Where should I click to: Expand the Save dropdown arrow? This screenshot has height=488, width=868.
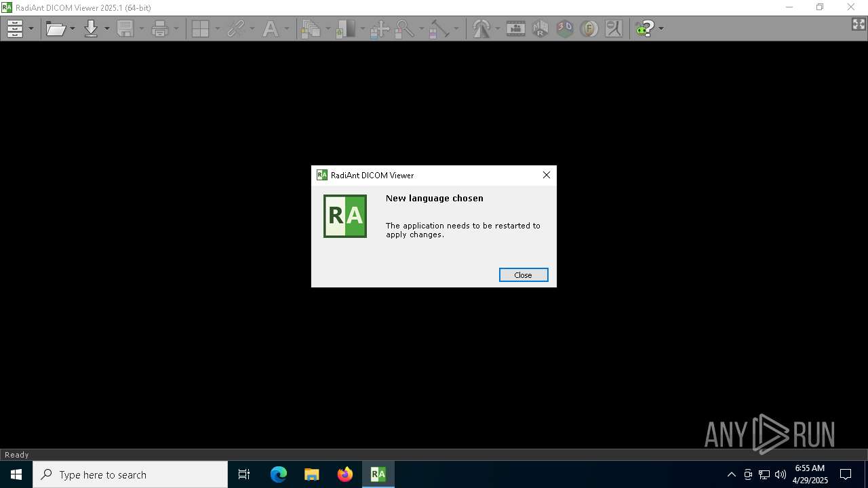(142, 28)
